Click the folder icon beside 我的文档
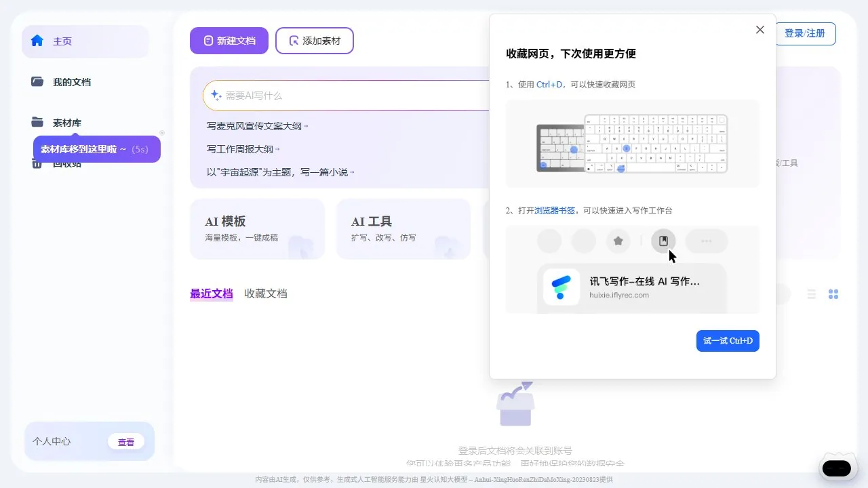The width and height of the screenshot is (868, 488). click(37, 81)
